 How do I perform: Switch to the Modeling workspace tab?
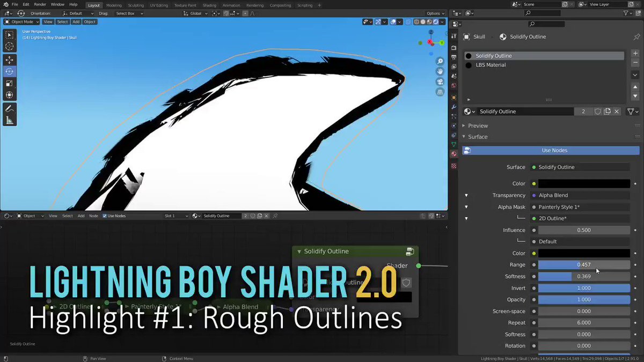114,5
